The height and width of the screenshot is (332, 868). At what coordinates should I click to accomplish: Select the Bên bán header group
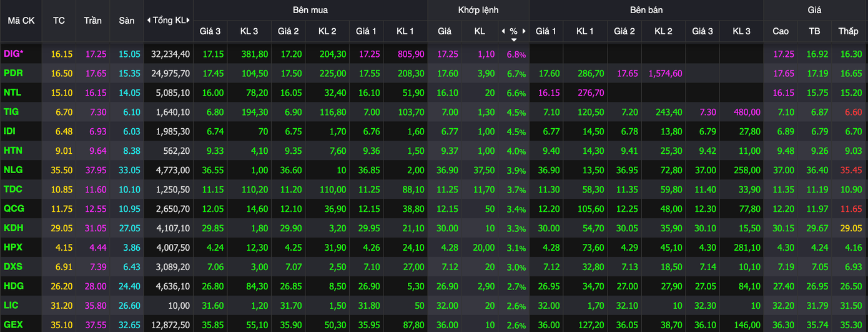click(646, 10)
